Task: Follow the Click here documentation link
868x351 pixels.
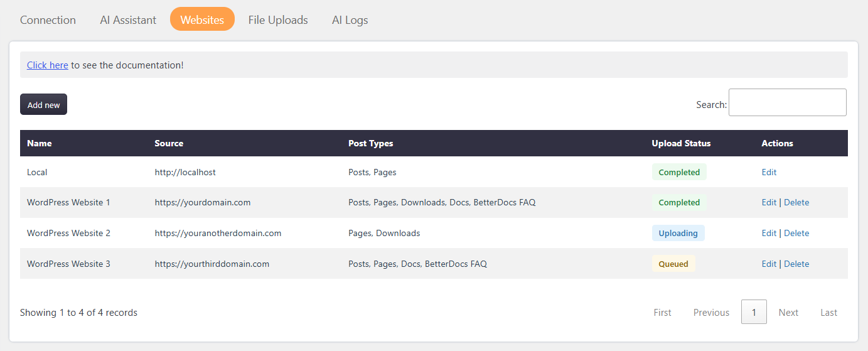Action: pos(48,65)
